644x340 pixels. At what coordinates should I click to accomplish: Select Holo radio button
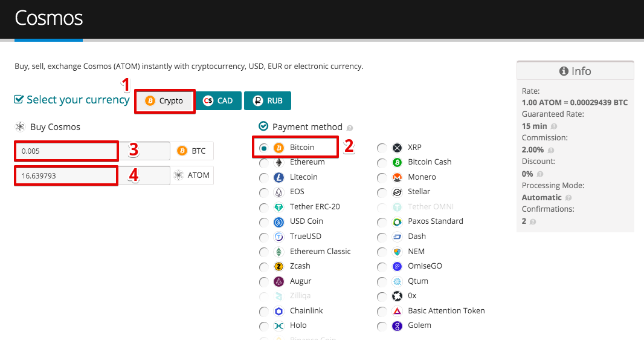[263, 326]
